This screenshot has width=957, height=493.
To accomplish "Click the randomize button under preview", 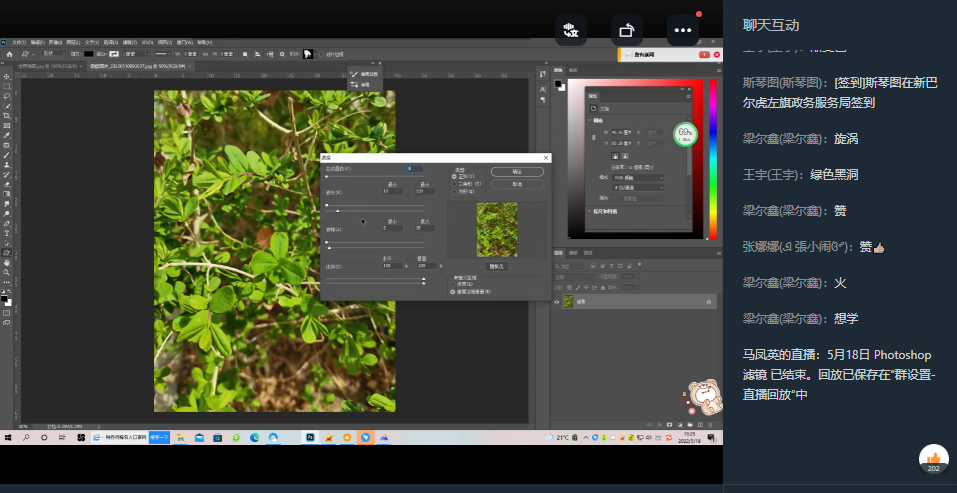I will pyautogui.click(x=497, y=267).
